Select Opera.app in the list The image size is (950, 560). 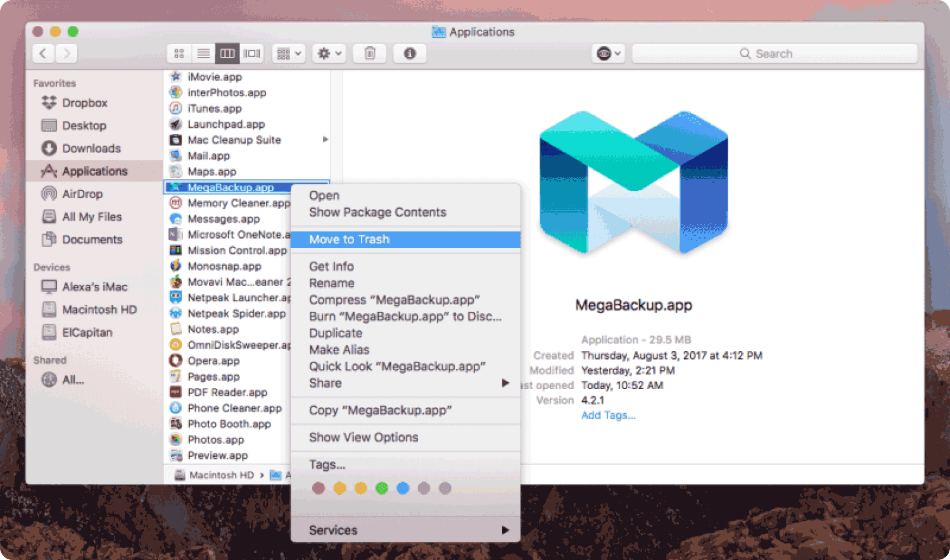point(213,361)
